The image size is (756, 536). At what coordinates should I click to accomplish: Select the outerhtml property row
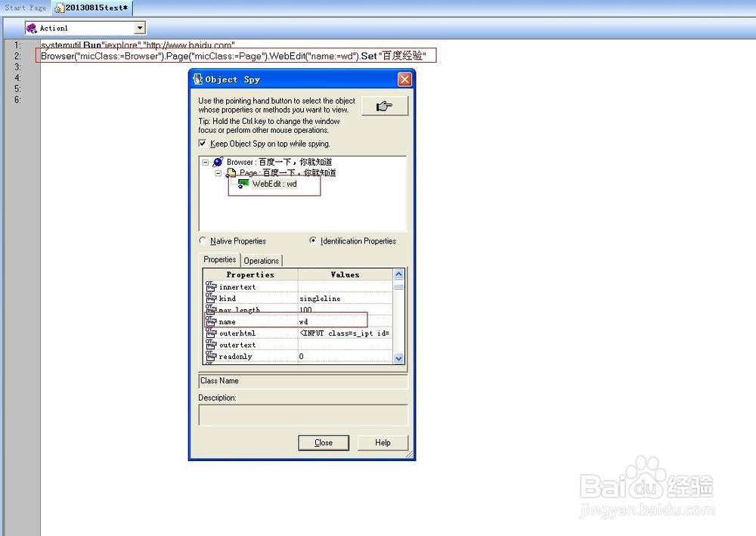(298, 333)
